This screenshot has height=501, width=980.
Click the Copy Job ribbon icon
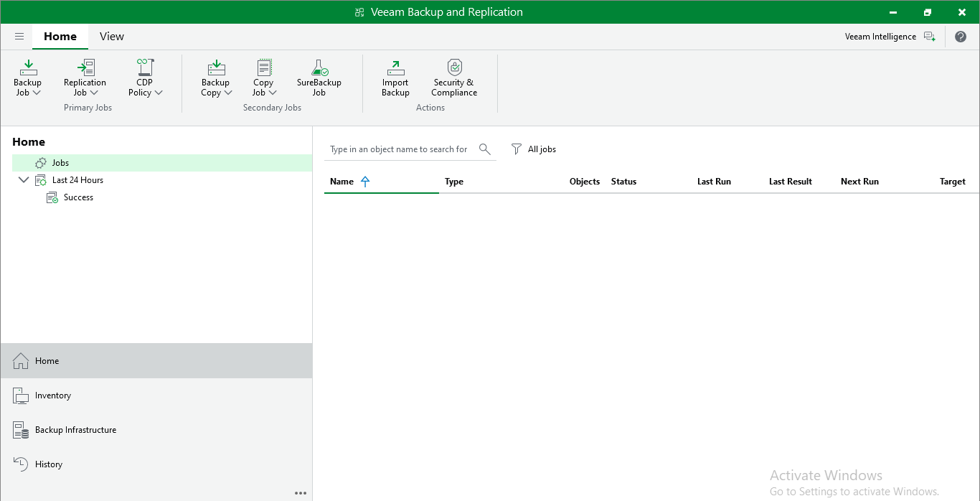(x=264, y=68)
